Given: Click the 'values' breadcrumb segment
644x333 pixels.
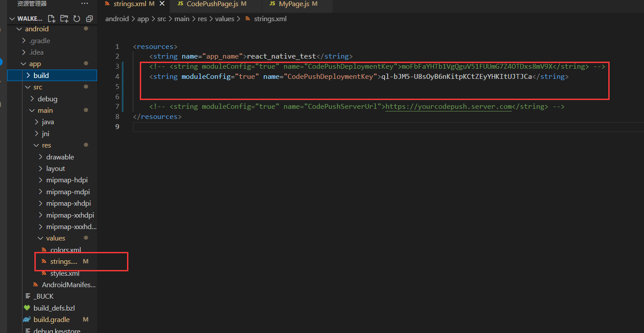Looking at the screenshot, I should [225, 19].
